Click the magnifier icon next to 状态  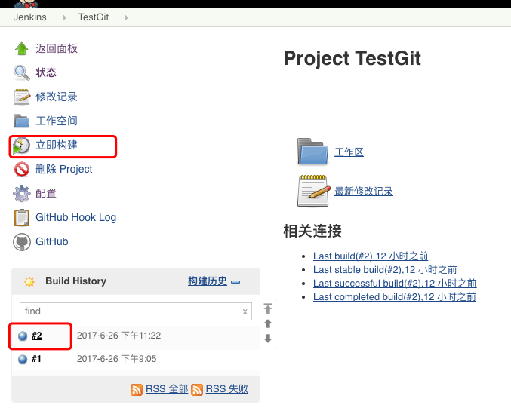[22, 72]
